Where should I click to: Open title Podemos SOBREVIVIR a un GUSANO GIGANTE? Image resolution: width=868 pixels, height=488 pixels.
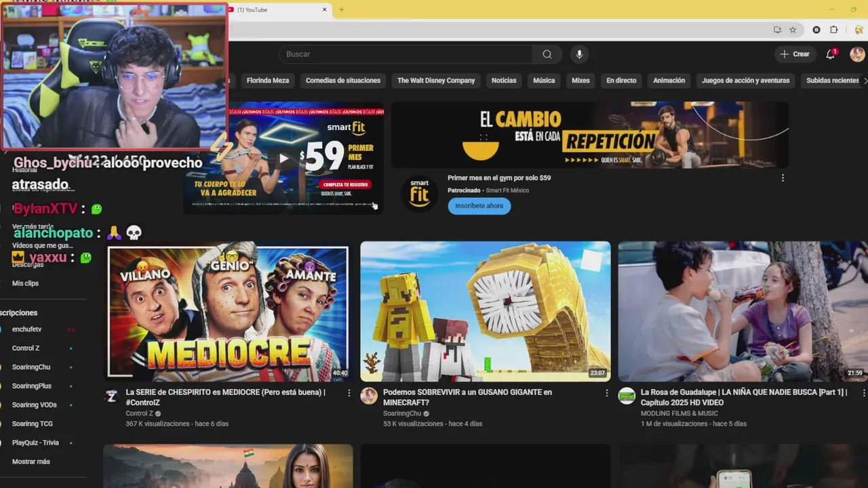[x=467, y=397]
